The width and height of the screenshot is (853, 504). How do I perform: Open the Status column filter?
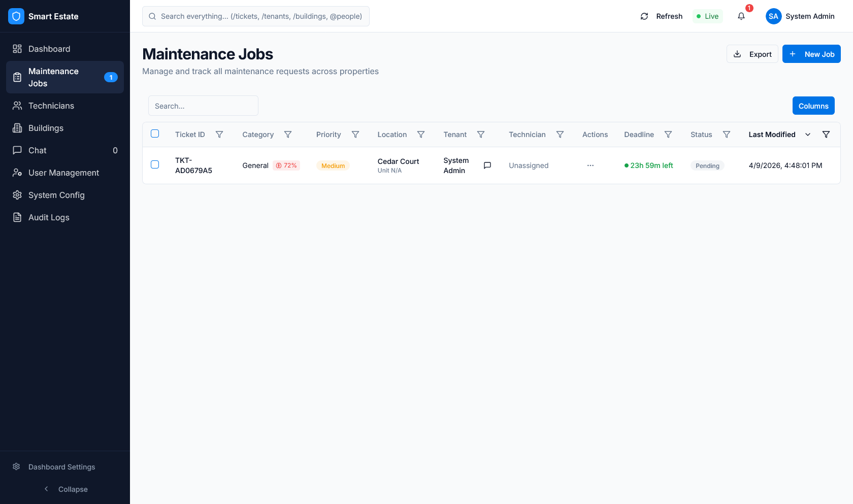(727, 135)
